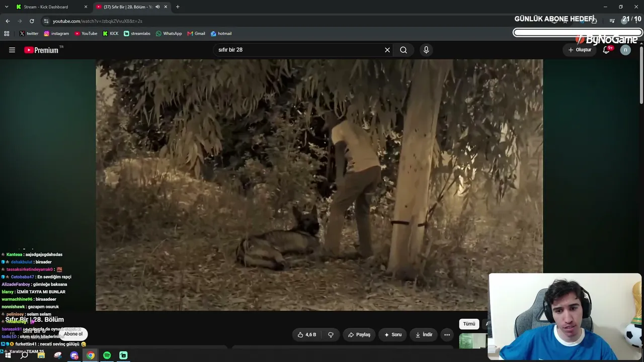Open the Gmail bookmark
The width and height of the screenshot is (644, 362).
[x=196, y=34]
